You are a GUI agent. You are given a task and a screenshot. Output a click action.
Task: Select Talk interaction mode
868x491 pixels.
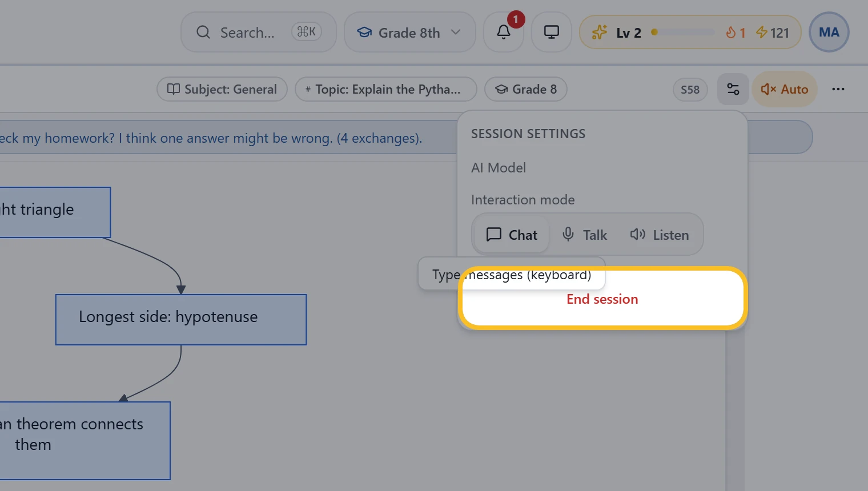[584, 235]
